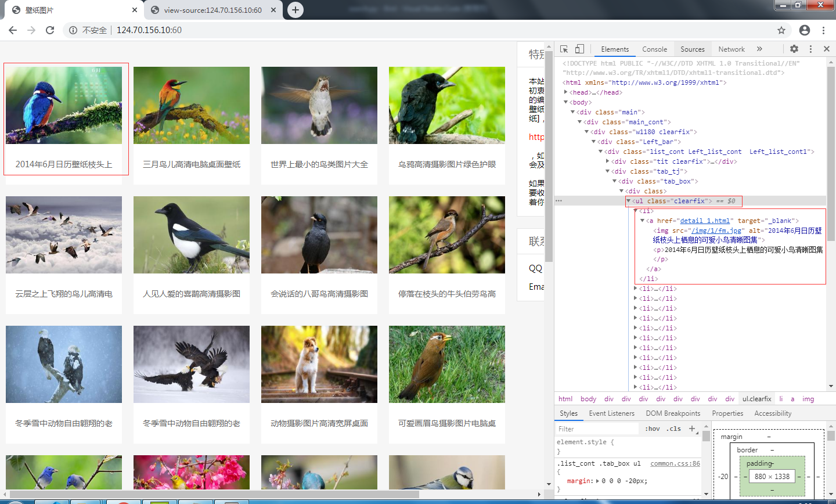Open the 2014年6月日历壁纸 kingfisher thumbnail
The width and height of the screenshot is (836, 504).
(x=64, y=105)
